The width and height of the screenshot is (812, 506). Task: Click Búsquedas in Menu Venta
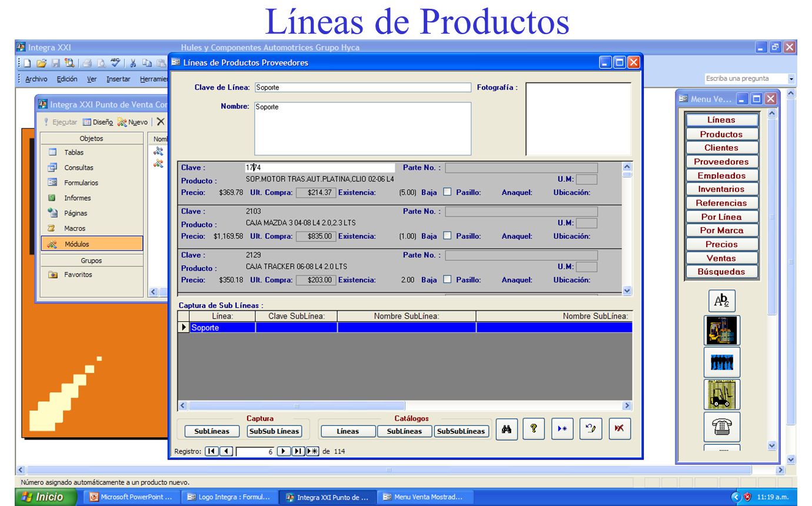[x=721, y=272]
